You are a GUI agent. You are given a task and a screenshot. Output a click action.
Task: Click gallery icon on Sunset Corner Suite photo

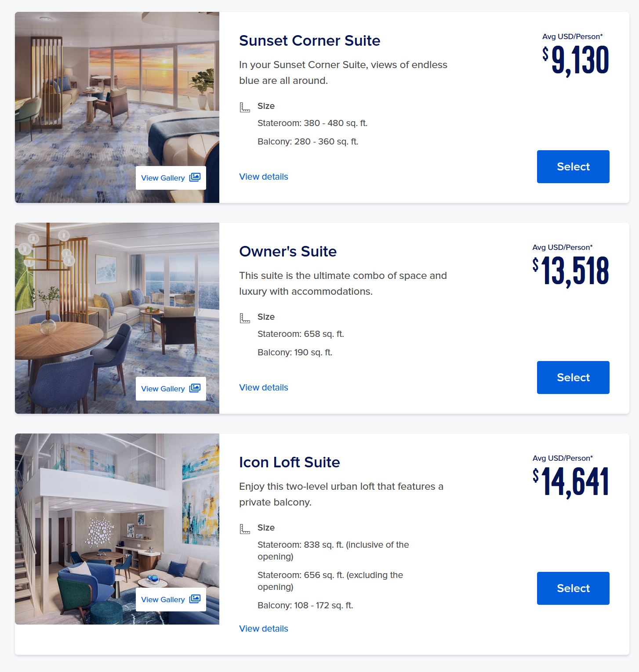point(195,177)
